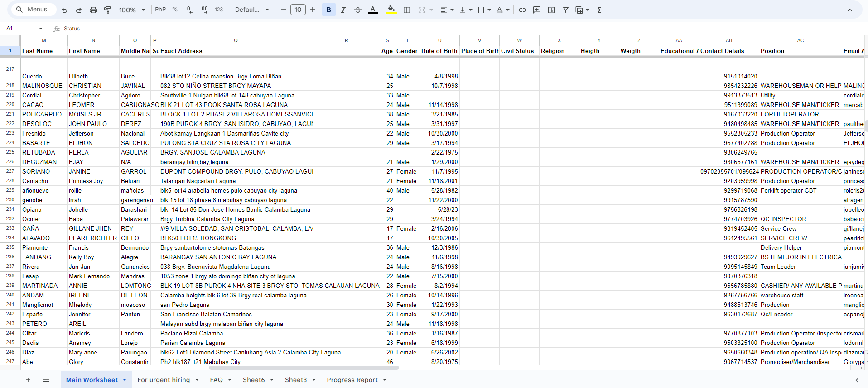868x388 pixels.
Task: Click the Position header cell
Action: point(800,51)
